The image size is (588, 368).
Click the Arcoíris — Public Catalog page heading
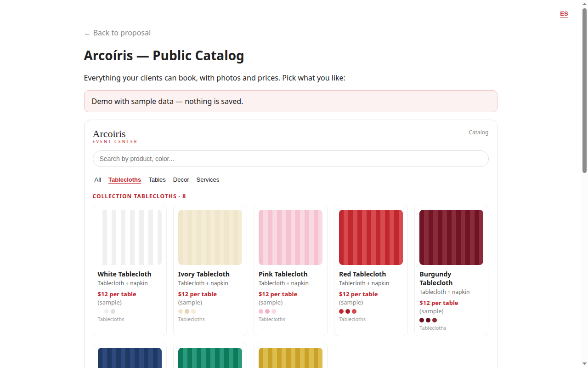pos(164,56)
